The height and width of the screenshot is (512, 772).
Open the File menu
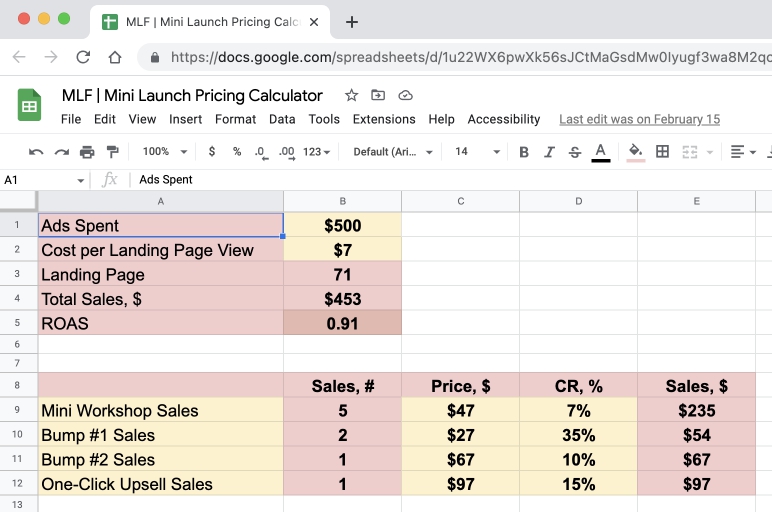point(71,119)
